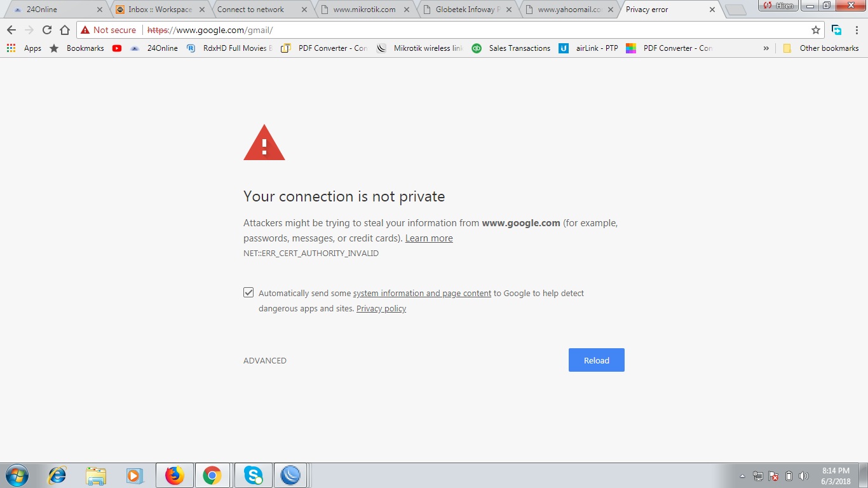Viewport: 868px width, 488px height.
Task: Open the Apps shortcut in the bookmarks bar
Action: pos(24,48)
